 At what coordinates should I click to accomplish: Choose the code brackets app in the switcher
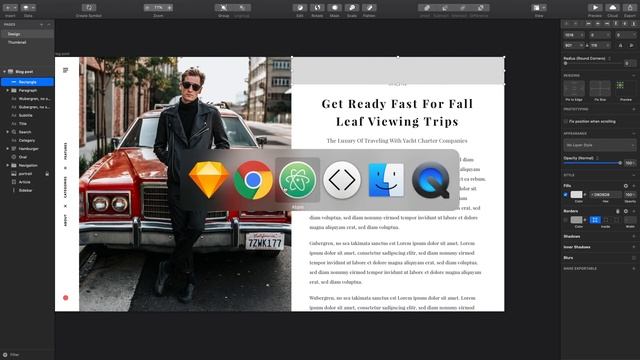(342, 180)
